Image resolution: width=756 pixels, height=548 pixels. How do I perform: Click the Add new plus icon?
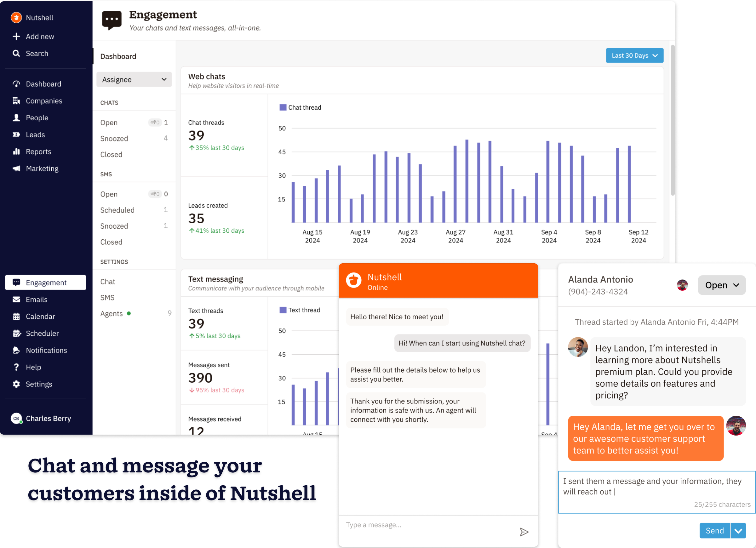(x=16, y=36)
